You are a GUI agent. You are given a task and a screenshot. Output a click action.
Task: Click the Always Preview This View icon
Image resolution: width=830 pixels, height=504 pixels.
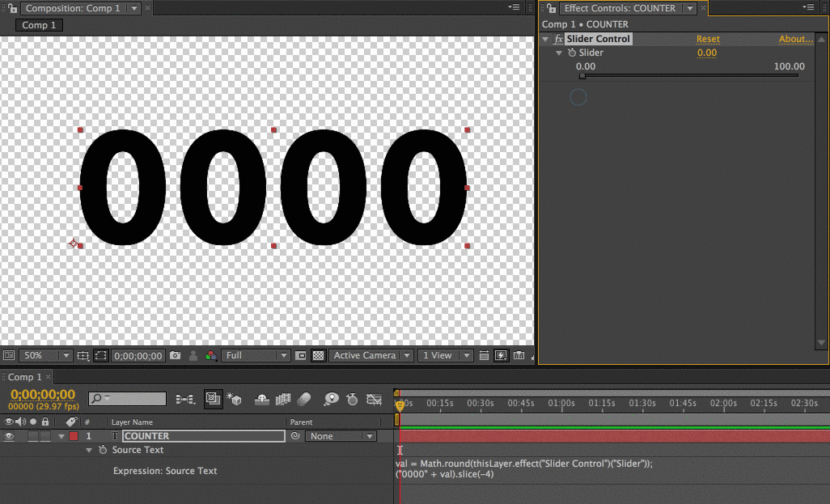click(9, 355)
